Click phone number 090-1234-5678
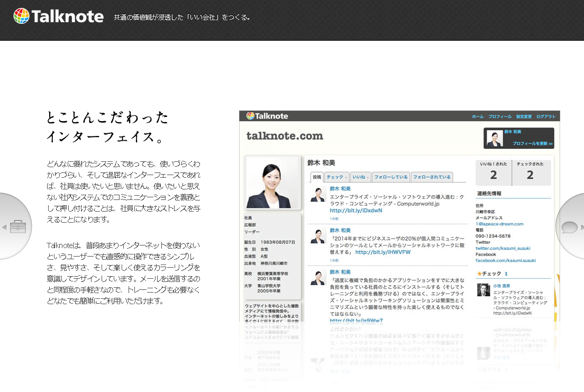The height and width of the screenshot is (392, 584). (x=493, y=236)
